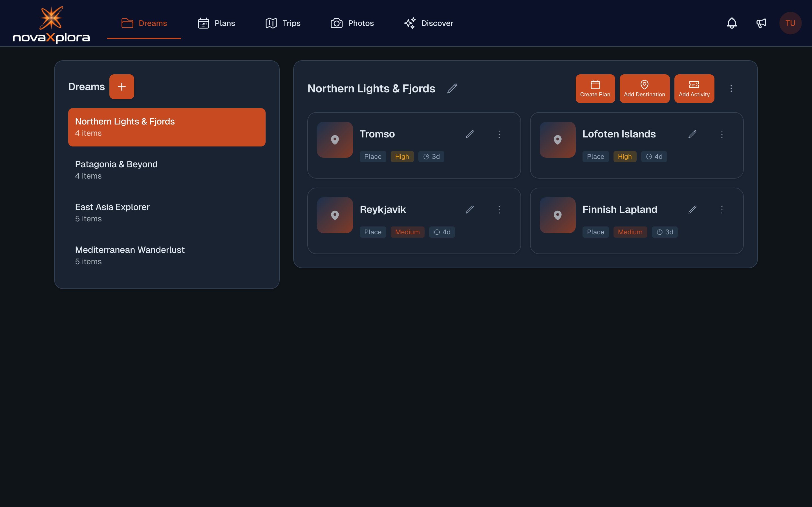Click the plus button to add a dream
The width and height of the screenshot is (812, 507).
122,87
